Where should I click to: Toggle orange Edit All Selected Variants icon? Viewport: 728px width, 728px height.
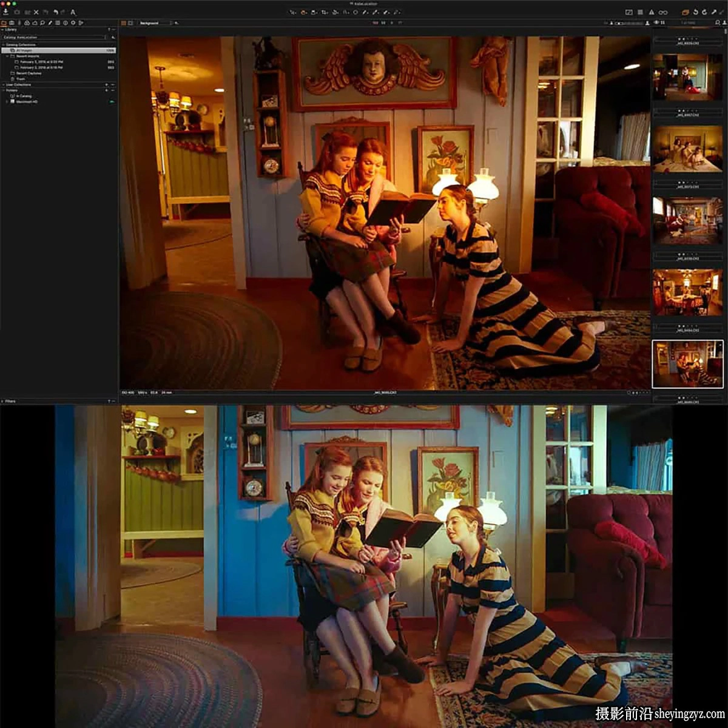click(684, 13)
